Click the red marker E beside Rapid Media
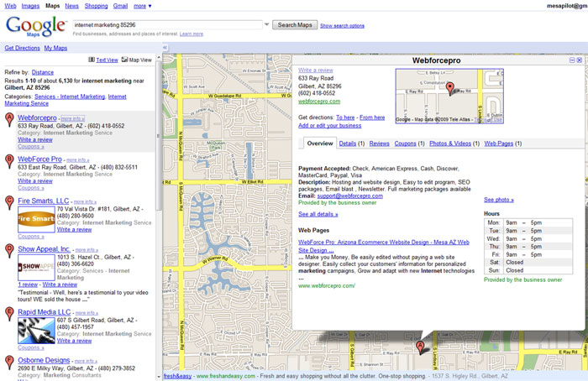This screenshot has height=381, width=588. [x=9, y=314]
